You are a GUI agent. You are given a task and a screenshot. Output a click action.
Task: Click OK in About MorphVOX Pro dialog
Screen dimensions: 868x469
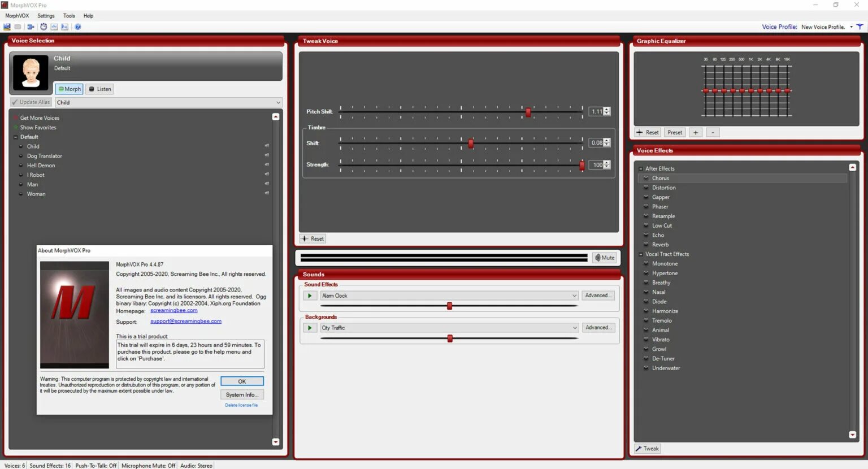click(x=242, y=381)
